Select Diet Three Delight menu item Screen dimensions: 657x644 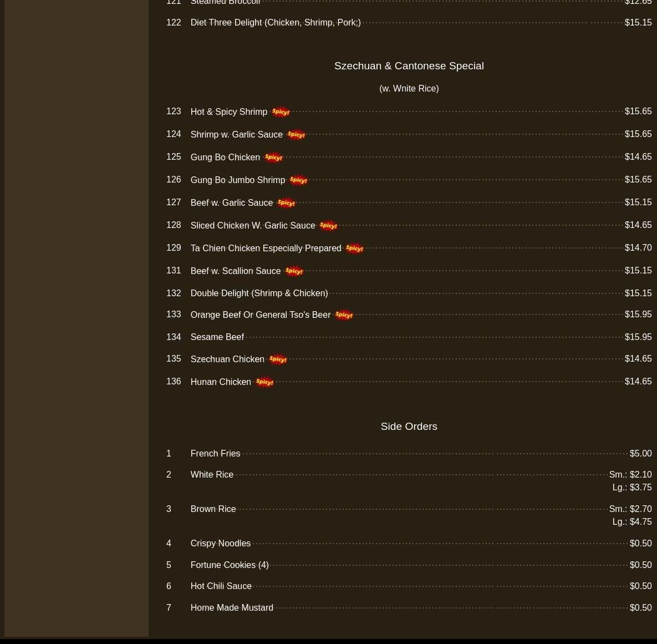click(275, 23)
